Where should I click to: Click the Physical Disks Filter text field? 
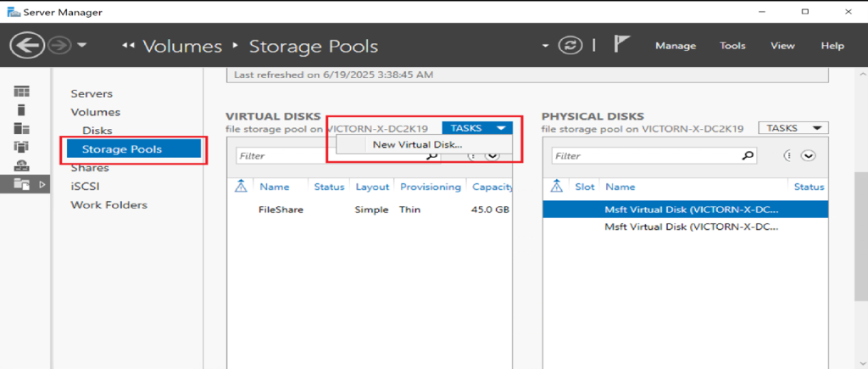pyautogui.click(x=644, y=156)
